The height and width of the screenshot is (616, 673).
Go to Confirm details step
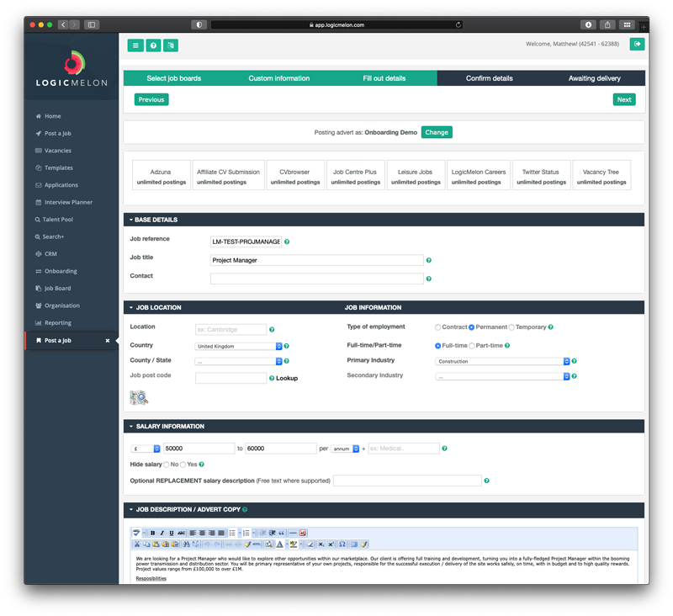[490, 78]
